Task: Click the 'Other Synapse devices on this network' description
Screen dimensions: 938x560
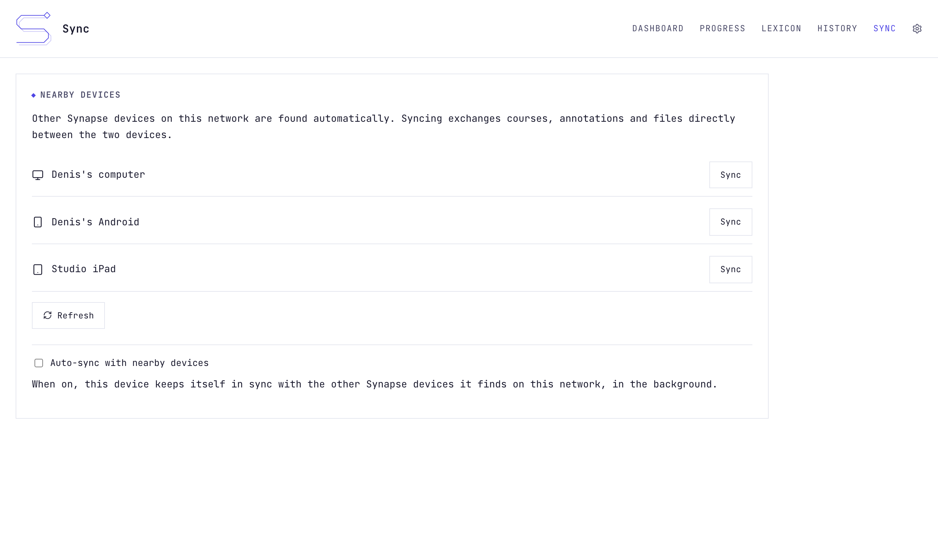Action: [383, 127]
